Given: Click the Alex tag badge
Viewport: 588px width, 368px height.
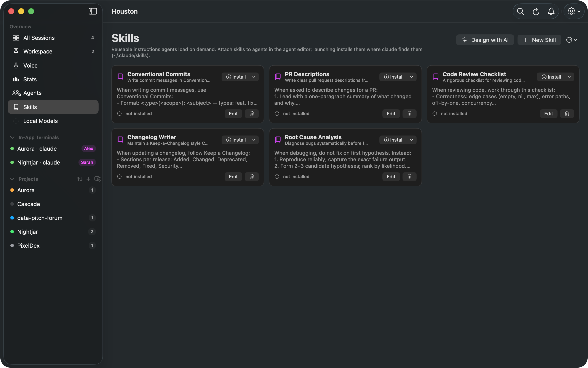Looking at the screenshot, I should [88, 148].
